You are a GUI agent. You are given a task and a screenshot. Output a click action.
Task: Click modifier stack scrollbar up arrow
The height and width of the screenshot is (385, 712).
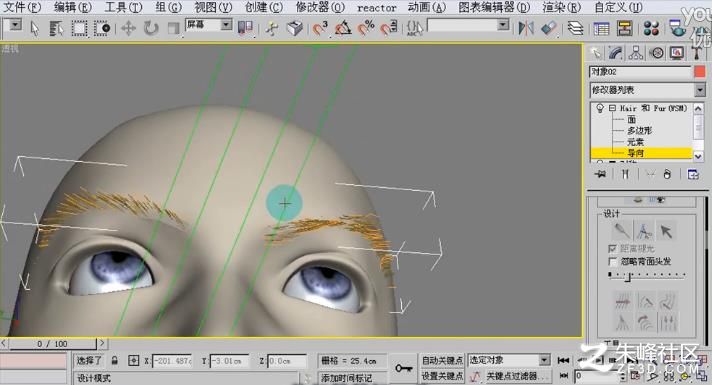tap(698, 108)
